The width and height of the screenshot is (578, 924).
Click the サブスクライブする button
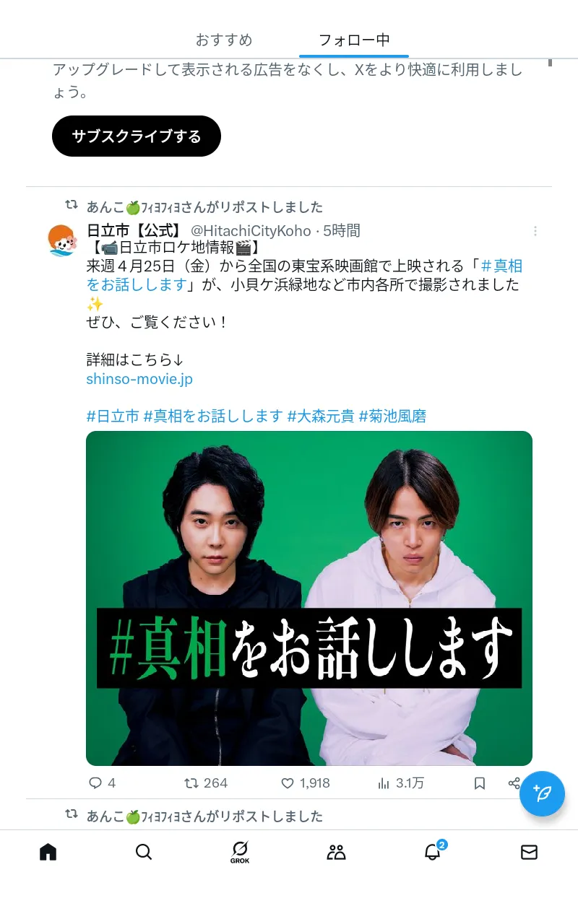pyautogui.click(x=137, y=136)
